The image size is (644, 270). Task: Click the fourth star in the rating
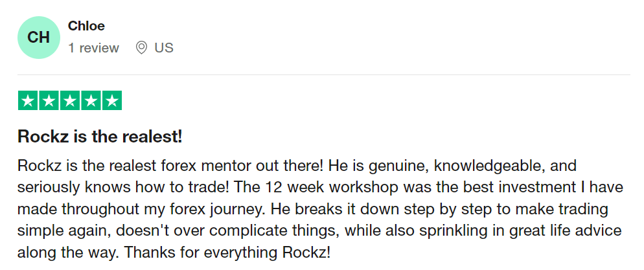click(x=91, y=101)
